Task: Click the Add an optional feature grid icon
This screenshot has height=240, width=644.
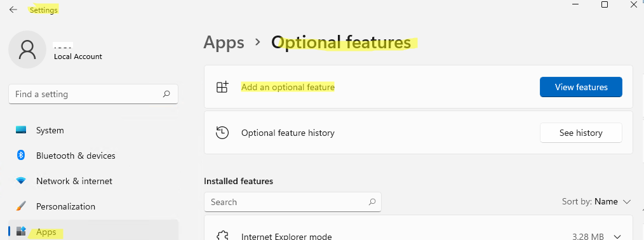Action: pyautogui.click(x=222, y=87)
